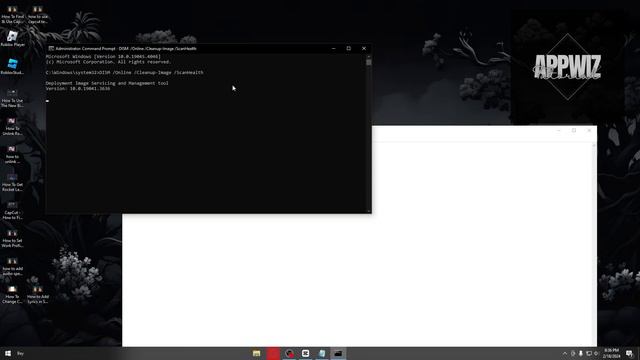Close the white background window

click(589, 130)
